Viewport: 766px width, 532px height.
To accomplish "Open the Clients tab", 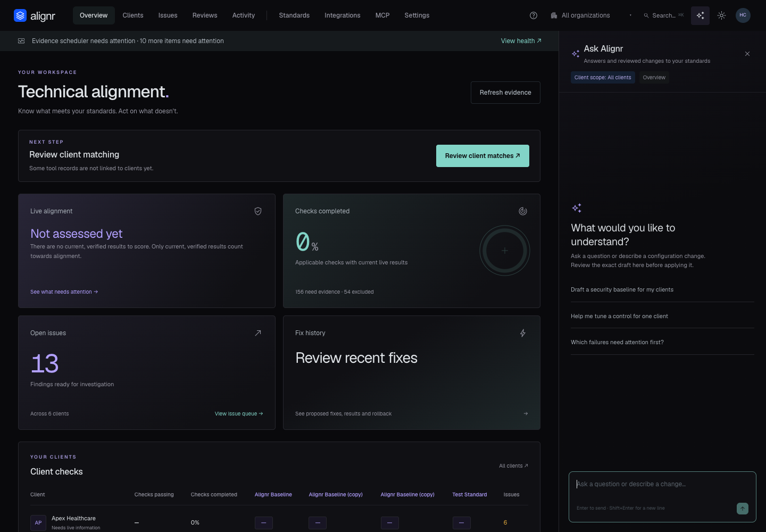I will pos(133,15).
